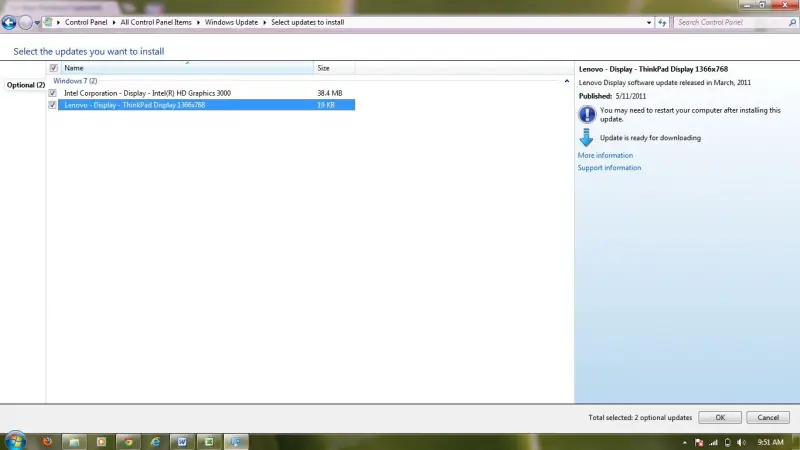This screenshot has height=450, width=800.
Task: Select 'Select updates to install' breadcrumb
Action: click(308, 22)
